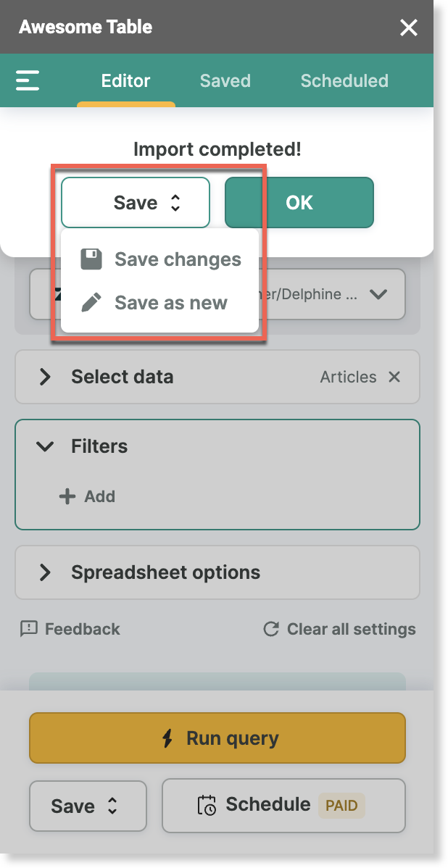Screen dimensions: 448x868
Task: Click the Save changes floppy disk icon
Action: point(91,259)
